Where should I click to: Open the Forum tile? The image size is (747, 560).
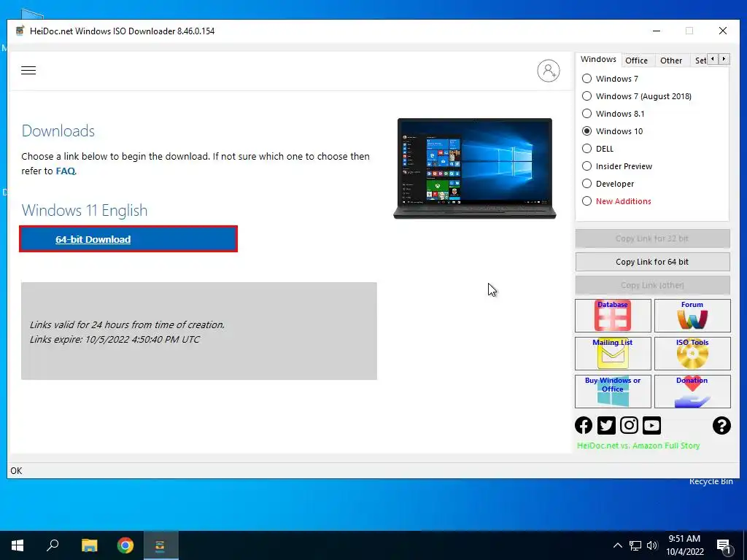pos(692,315)
